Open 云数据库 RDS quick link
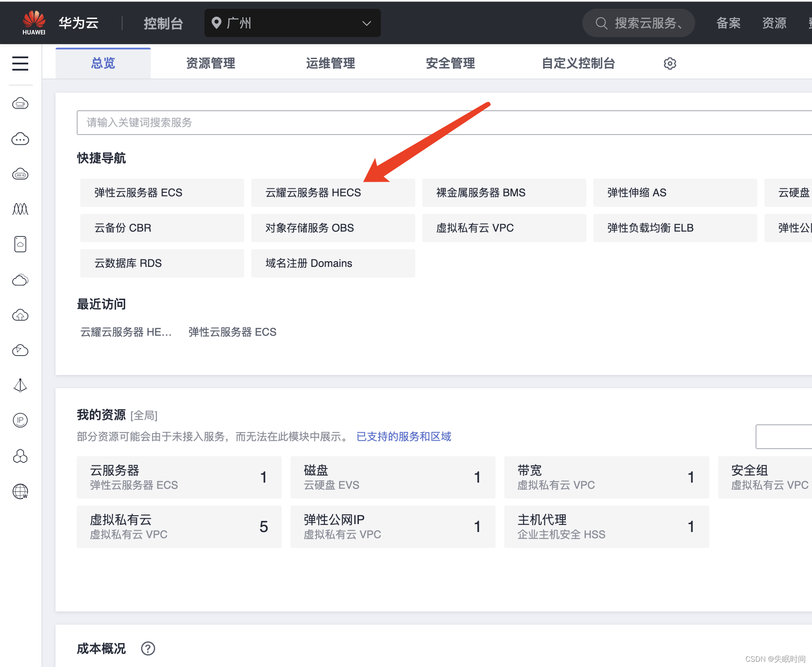The width and height of the screenshot is (812, 667). click(x=162, y=263)
